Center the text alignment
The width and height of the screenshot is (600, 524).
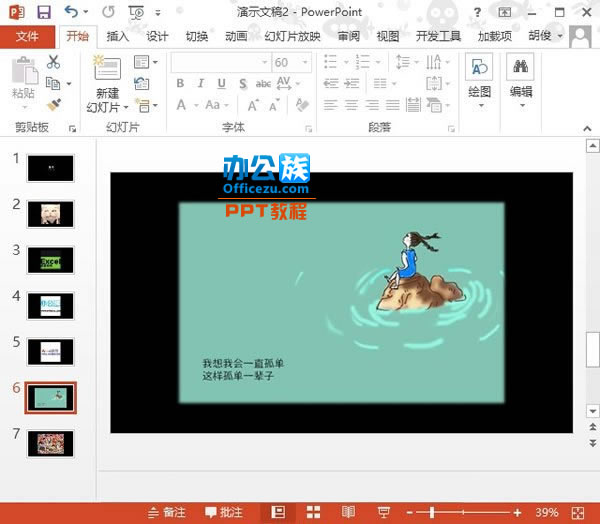click(x=351, y=104)
